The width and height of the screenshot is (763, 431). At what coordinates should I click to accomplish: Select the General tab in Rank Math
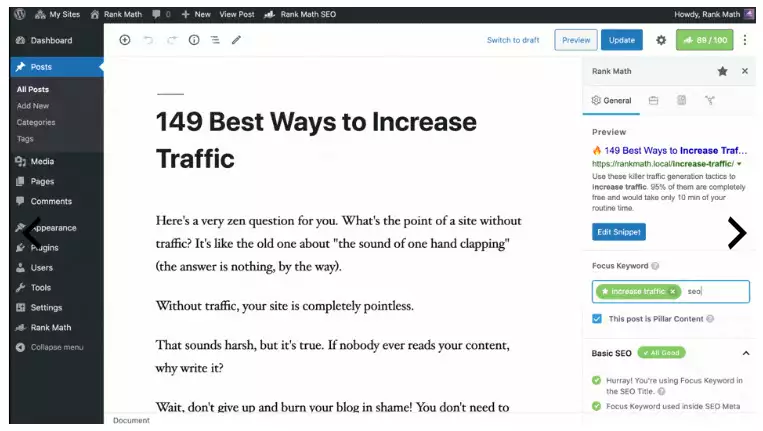[x=611, y=101]
